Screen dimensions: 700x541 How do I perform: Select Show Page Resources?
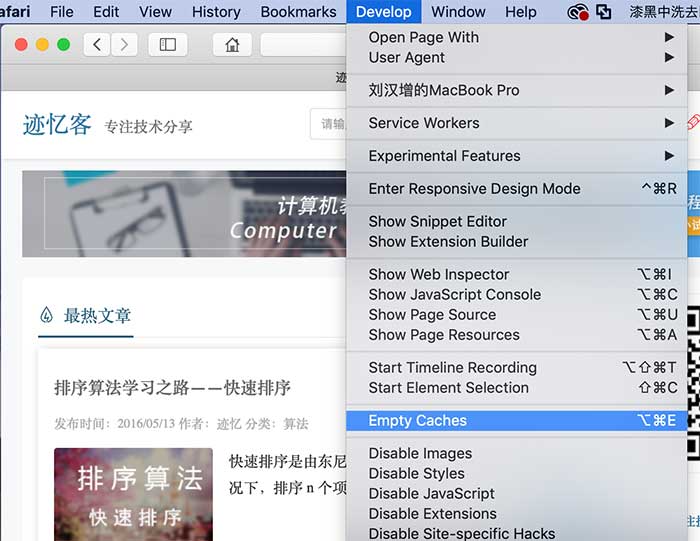tap(517, 335)
